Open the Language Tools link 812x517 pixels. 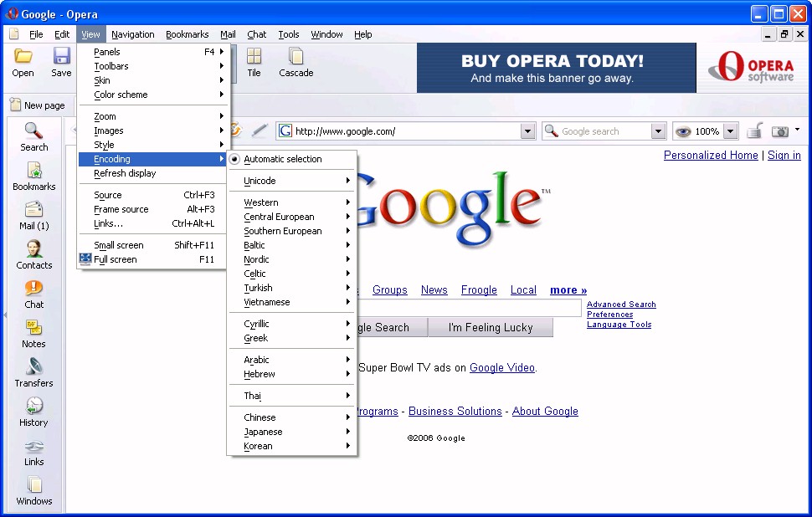pos(619,325)
